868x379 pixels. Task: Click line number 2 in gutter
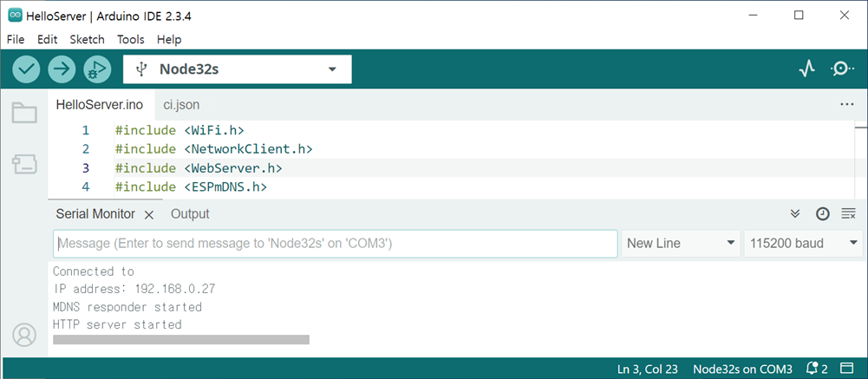[x=85, y=149]
